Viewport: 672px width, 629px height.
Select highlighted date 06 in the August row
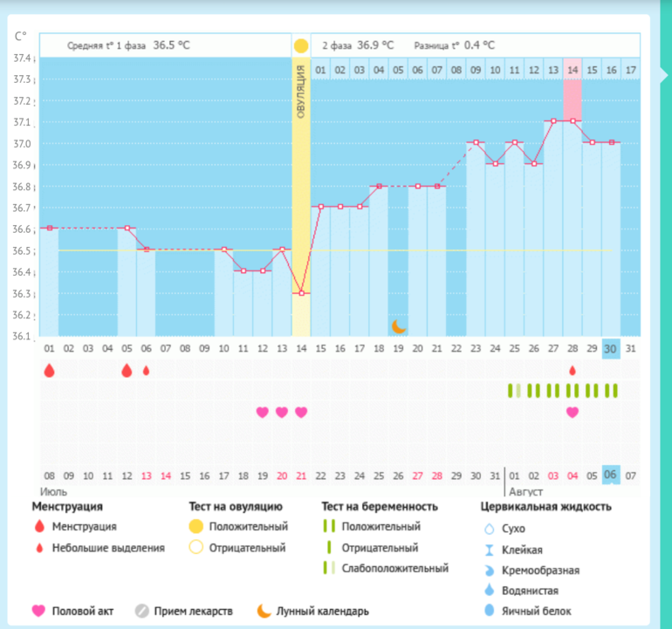coord(611,475)
